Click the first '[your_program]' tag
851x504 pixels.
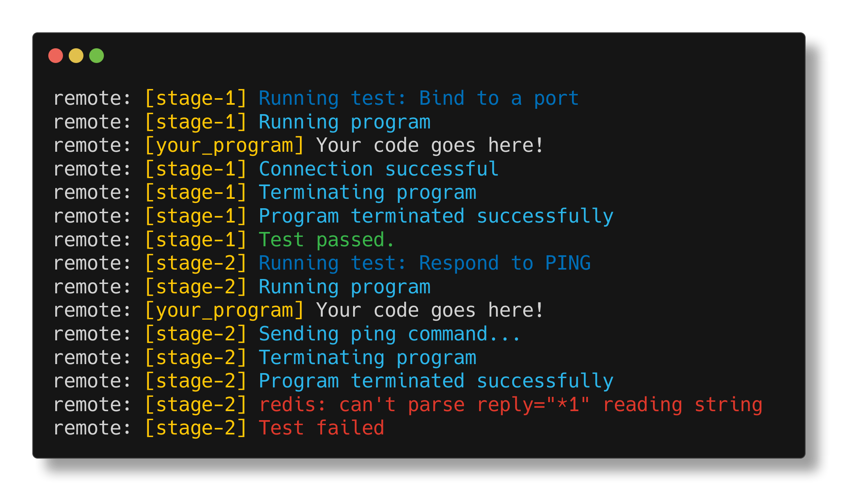point(225,146)
